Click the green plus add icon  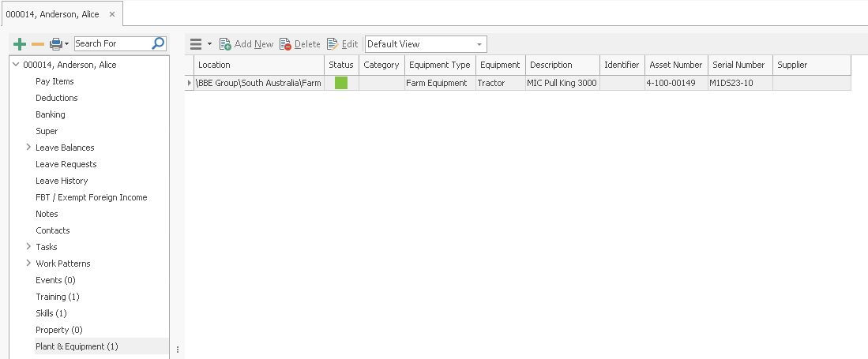21,44
